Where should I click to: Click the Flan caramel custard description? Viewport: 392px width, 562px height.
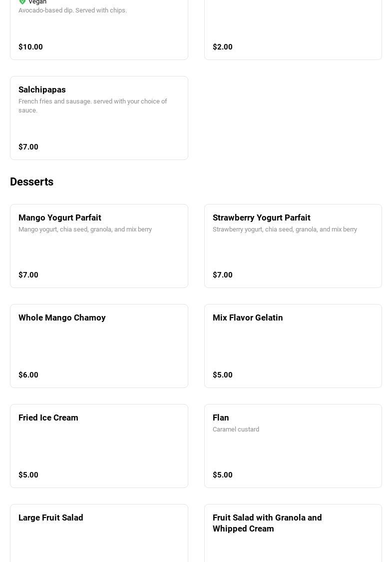(x=236, y=429)
